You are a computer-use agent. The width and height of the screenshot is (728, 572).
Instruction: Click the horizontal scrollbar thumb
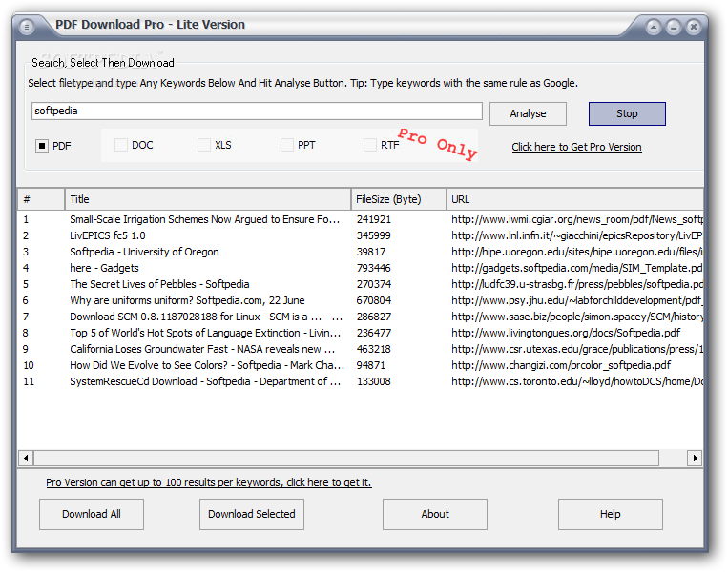346,459
